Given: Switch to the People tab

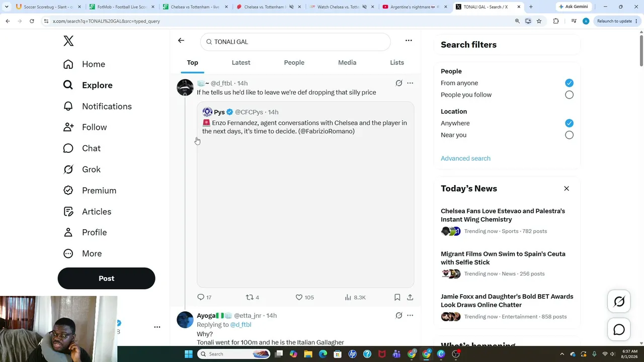Looking at the screenshot, I should coord(294,62).
